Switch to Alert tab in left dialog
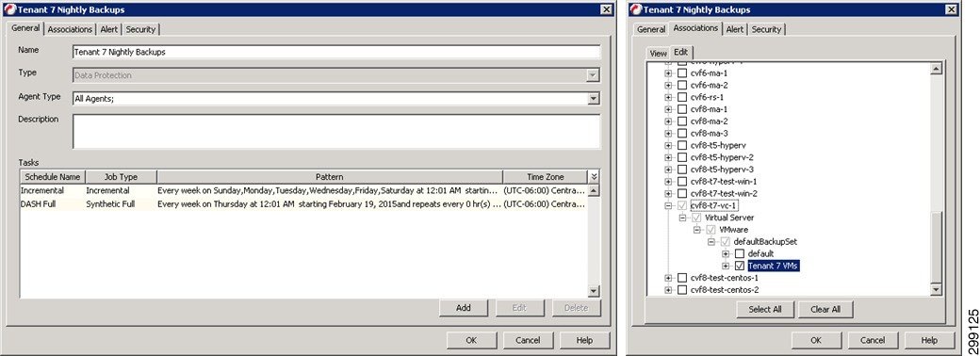The height and width of the screenshot is (356, 980). pos(108,29)
